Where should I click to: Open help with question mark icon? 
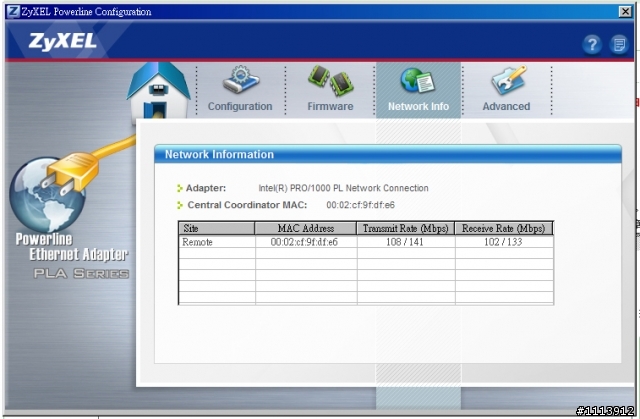[x=592, y=44]
